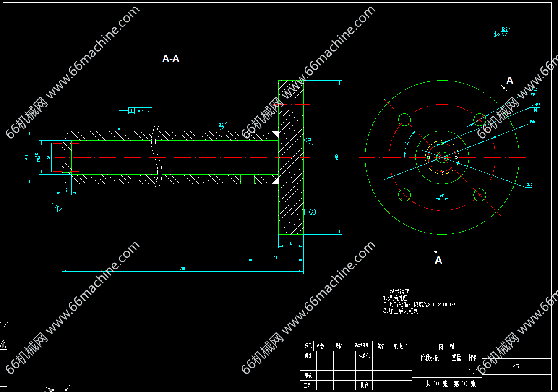The image size is (558, 392).
Task: Click the "审核" row label
Action: pos(308,375)
